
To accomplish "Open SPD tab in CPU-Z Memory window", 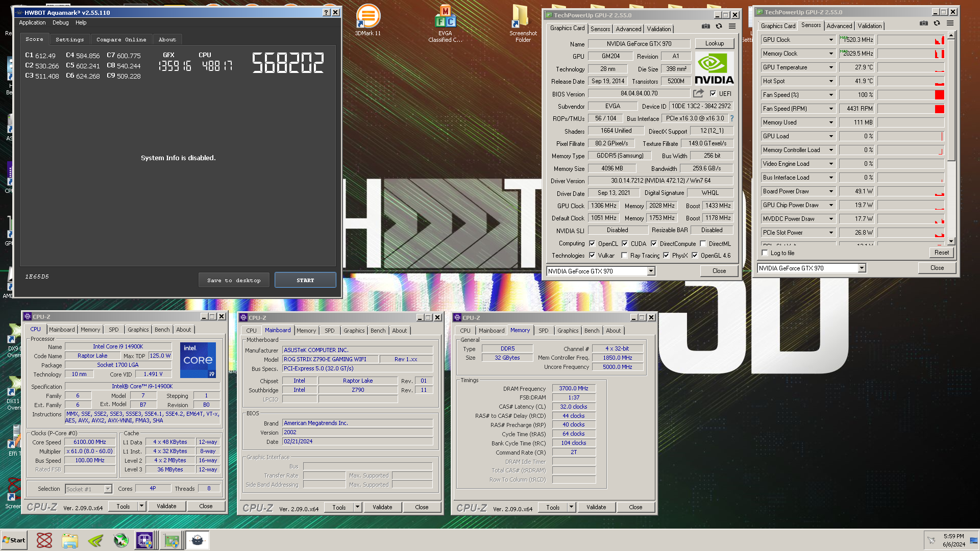I will 543,331.
